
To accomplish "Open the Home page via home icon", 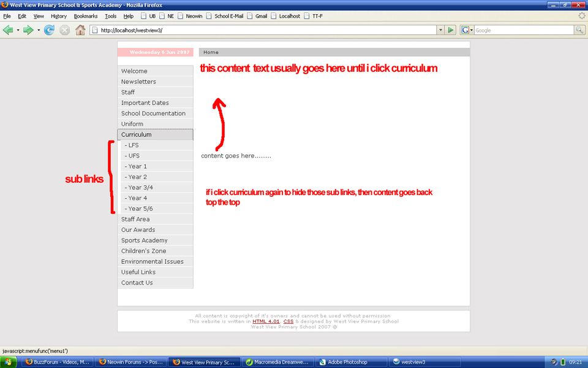I will click(x=80, y=29).
